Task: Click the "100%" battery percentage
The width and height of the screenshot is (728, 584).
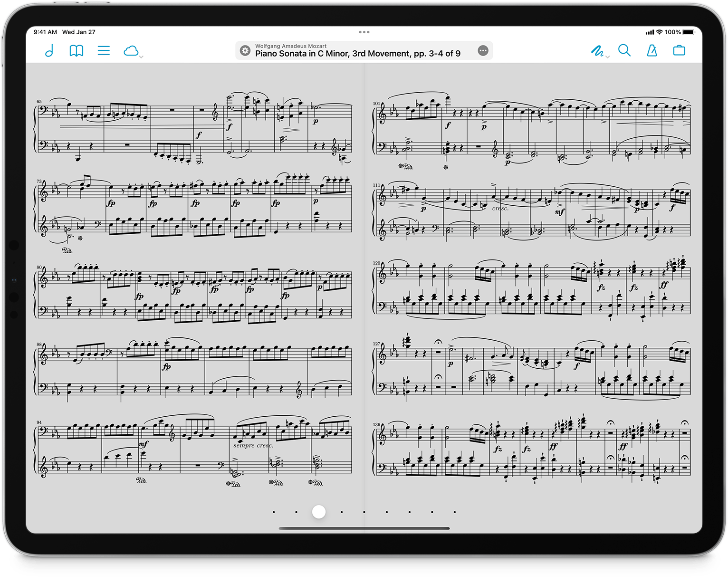Action: 673,32
